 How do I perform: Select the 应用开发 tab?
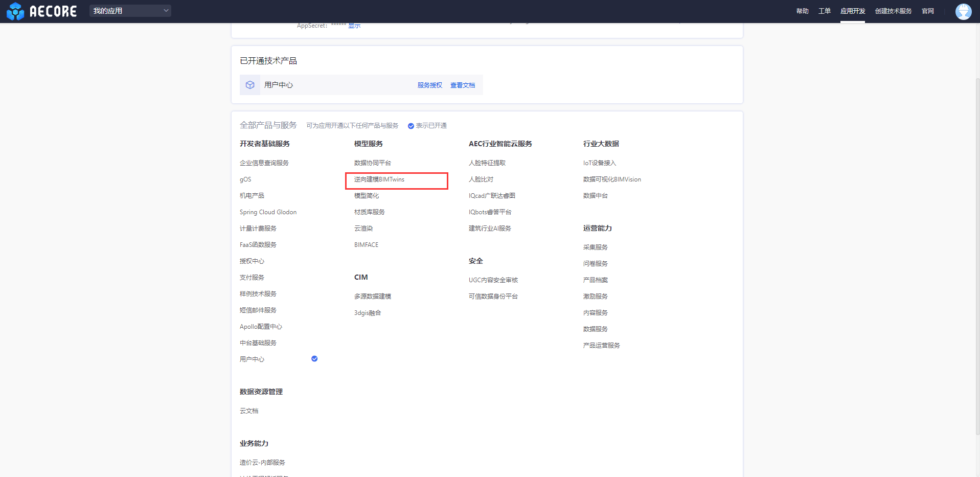[x=852, y=11]
